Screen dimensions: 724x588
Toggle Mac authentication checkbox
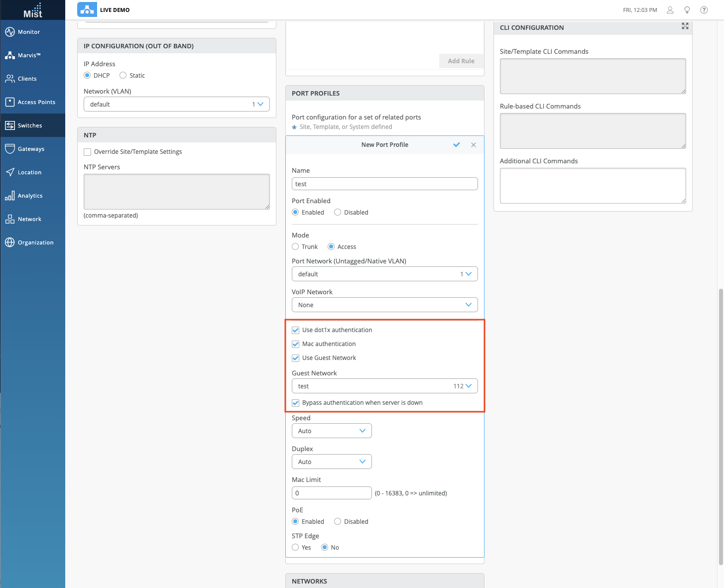pos(296,344)
